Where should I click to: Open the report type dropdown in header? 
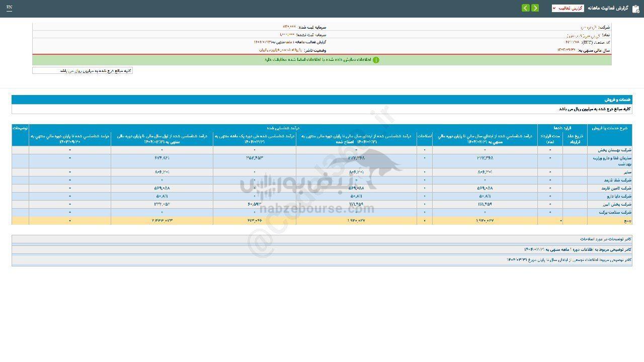(568, 8)
